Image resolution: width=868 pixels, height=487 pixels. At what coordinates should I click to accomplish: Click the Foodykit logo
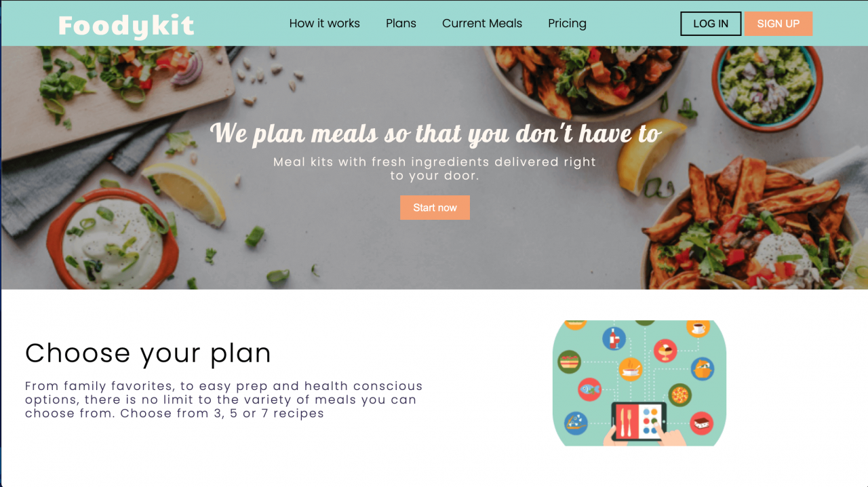126,26
